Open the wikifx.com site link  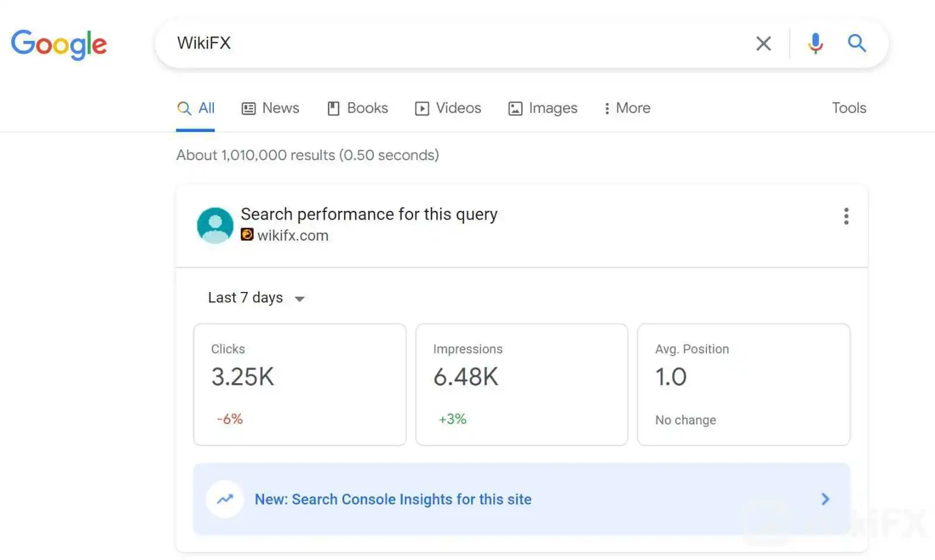(293, 235)
